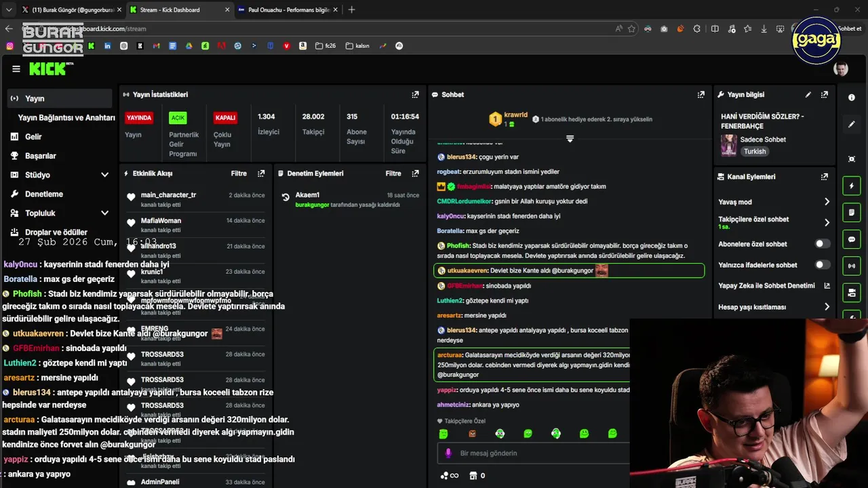The image size is (868, 488).
Task: Open the LinkedIn bookmark in bookmarks bar
Action: point(107,46)
